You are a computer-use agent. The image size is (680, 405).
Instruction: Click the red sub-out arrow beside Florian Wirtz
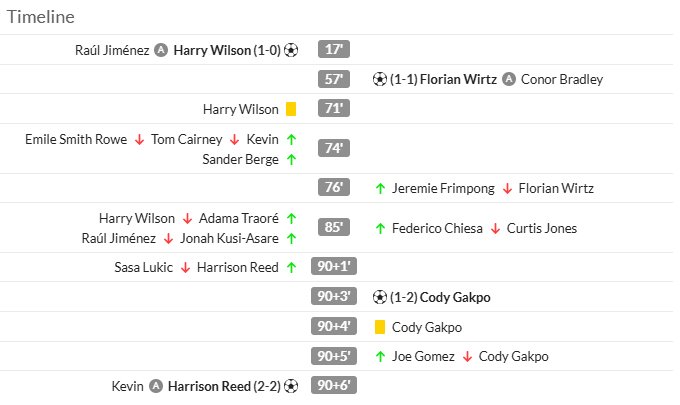tap(507, 189)
